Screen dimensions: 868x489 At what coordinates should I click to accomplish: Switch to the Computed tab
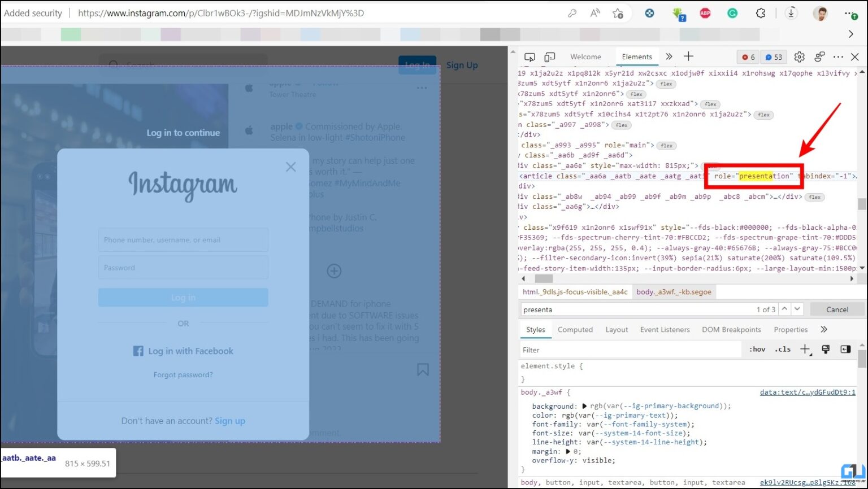(x=575, y=330)
